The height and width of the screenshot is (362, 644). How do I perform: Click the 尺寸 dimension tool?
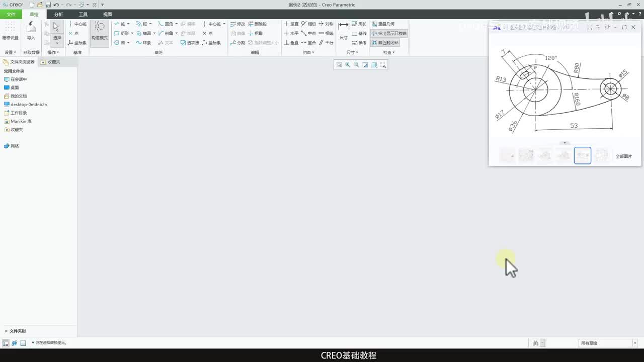[x=344, y=31]
